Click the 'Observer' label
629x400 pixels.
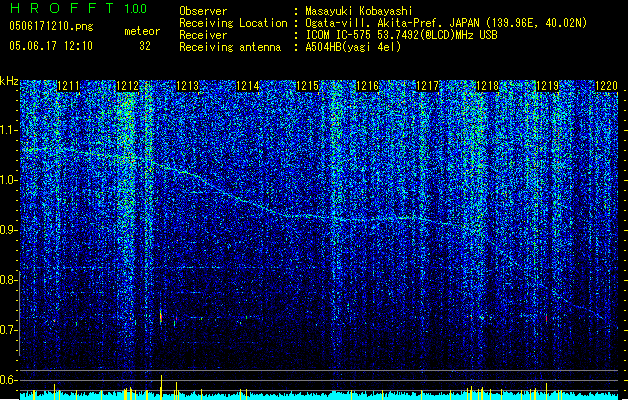pos(203,11)
